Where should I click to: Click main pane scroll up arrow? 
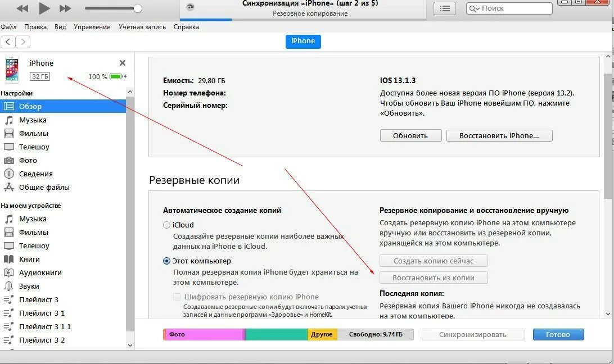(608, 56)
